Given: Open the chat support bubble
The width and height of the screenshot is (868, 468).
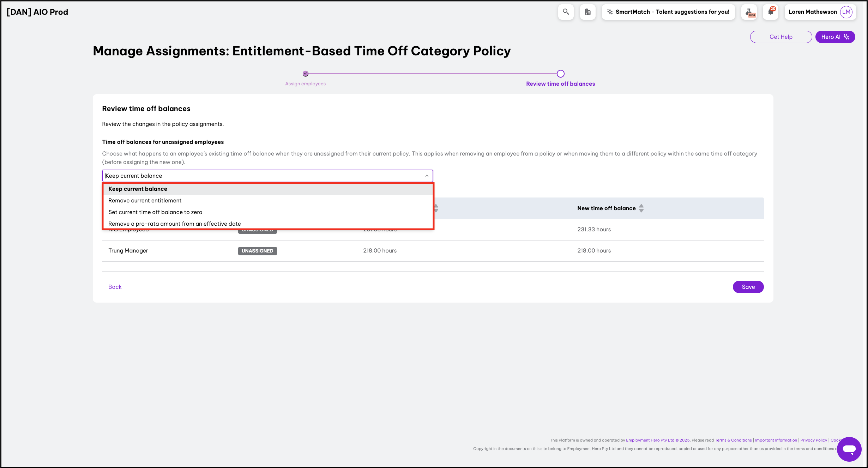Looking at the screenshot, I should 849,449.
